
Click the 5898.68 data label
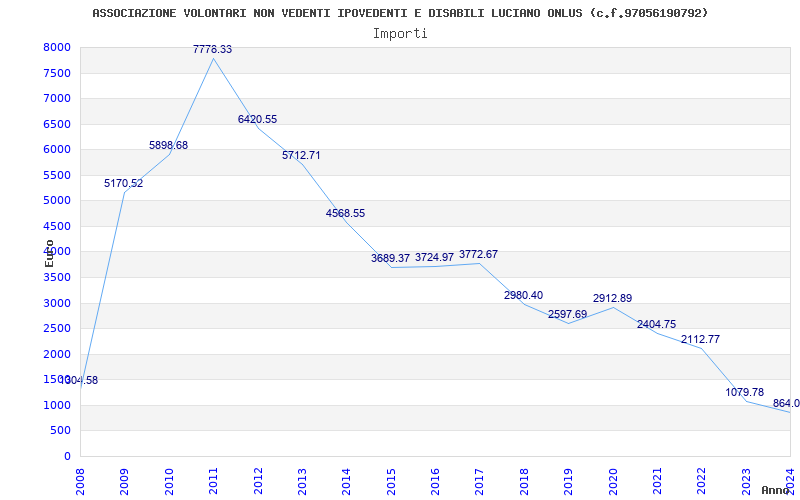point(168,145)
